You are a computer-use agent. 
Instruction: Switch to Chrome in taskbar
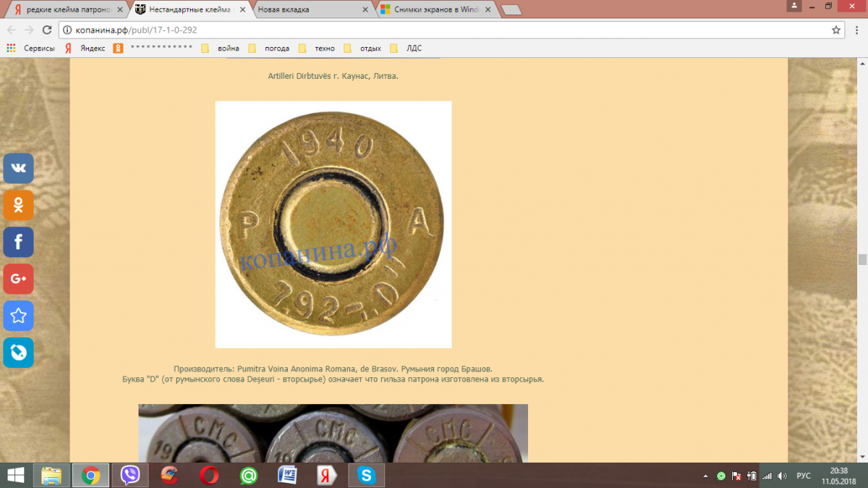pyautogui.click(x=90, y=475)
